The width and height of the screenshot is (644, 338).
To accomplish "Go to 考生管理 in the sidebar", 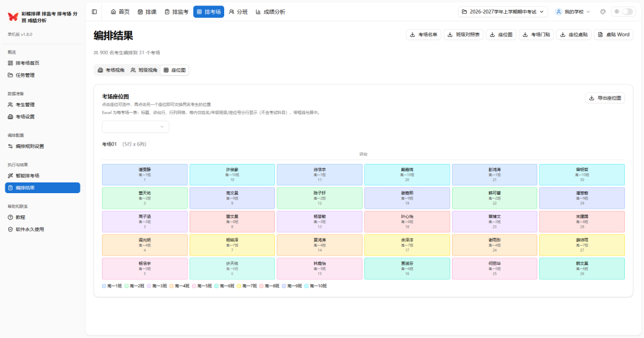I will point(43,105).
